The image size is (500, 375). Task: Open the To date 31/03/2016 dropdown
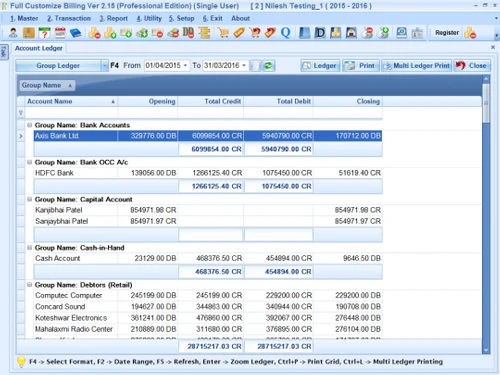pos(244,65)
